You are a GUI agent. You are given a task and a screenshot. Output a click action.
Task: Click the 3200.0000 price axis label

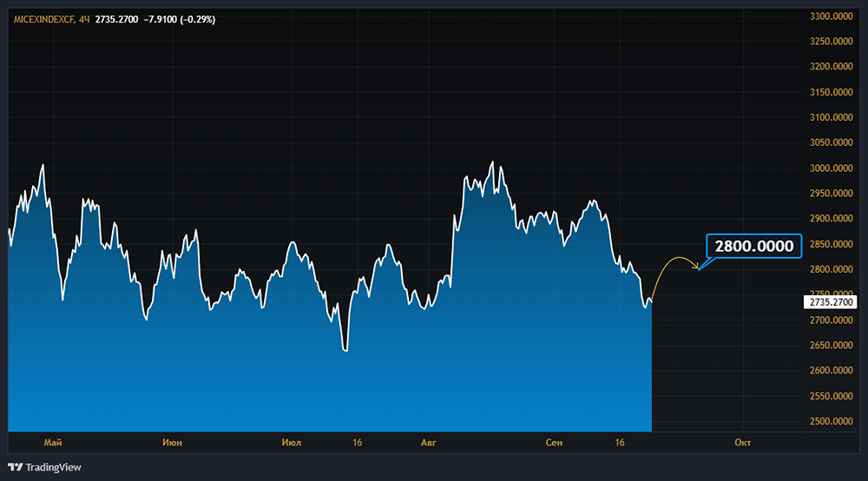[831, 67]
